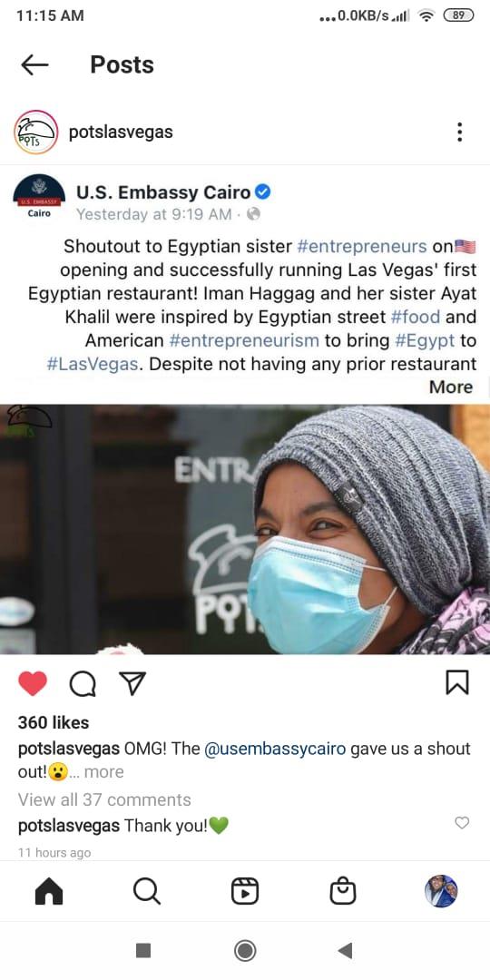Tap the Android home circle button
Screen dimensions: 490x980
pos(245,951)
